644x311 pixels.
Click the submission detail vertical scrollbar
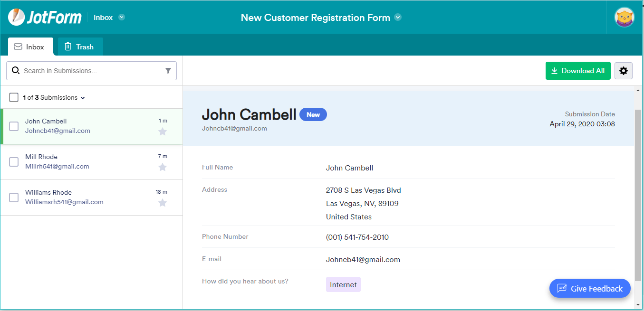coord(638,195)
